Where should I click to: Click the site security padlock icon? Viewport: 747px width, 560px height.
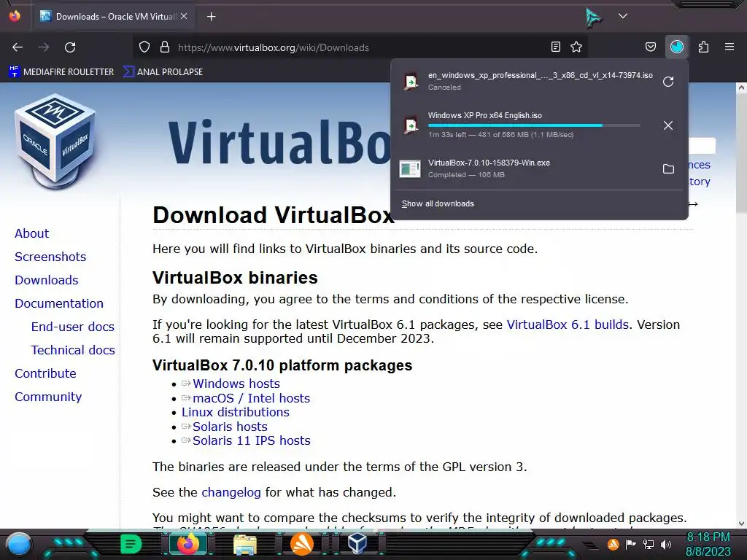click(165, 47)
